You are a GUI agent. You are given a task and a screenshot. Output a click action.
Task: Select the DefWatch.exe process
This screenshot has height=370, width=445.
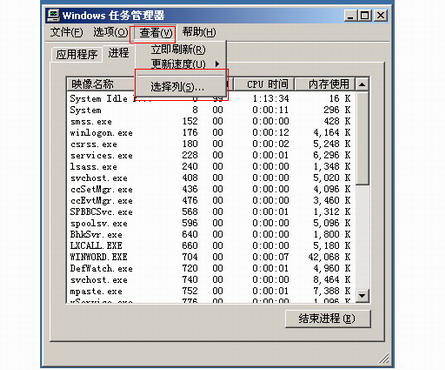211,269
